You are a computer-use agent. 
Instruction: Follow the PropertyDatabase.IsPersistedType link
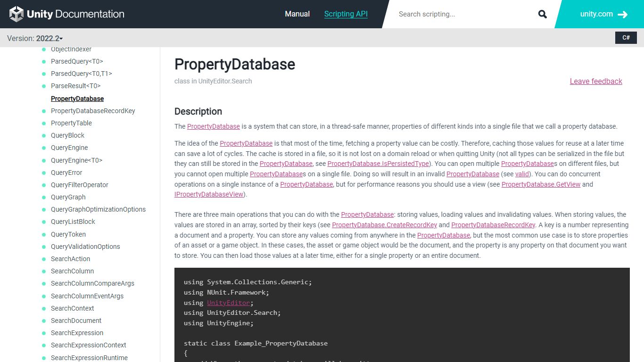(378, 164)
